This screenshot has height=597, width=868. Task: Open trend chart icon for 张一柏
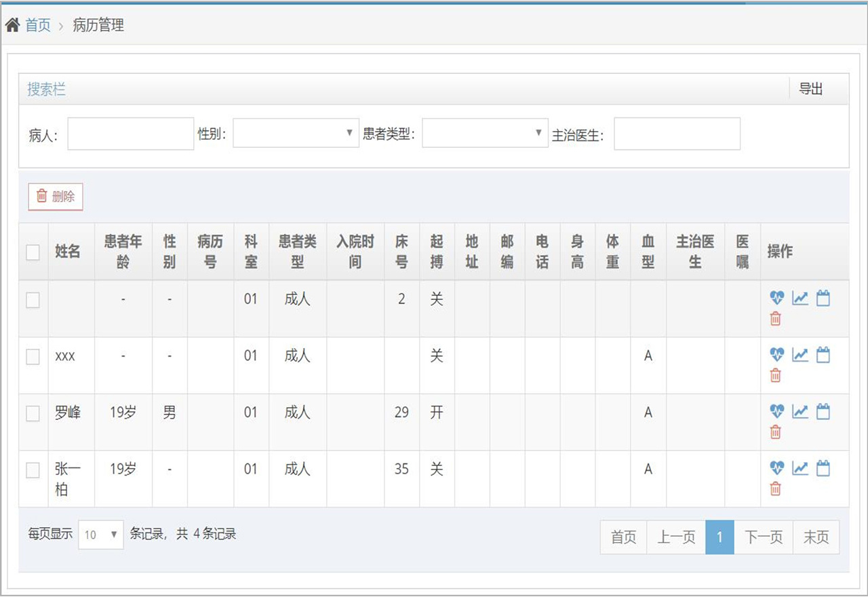(800, 468)
